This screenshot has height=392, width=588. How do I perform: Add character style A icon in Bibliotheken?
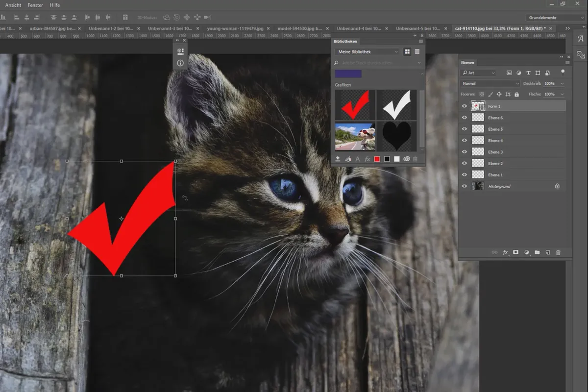pos(357,159)
